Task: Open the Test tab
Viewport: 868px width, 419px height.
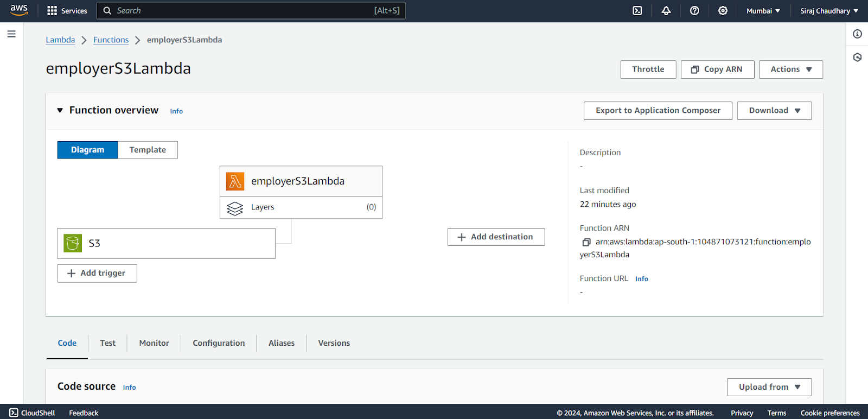Action: click(x=107, y=343)
